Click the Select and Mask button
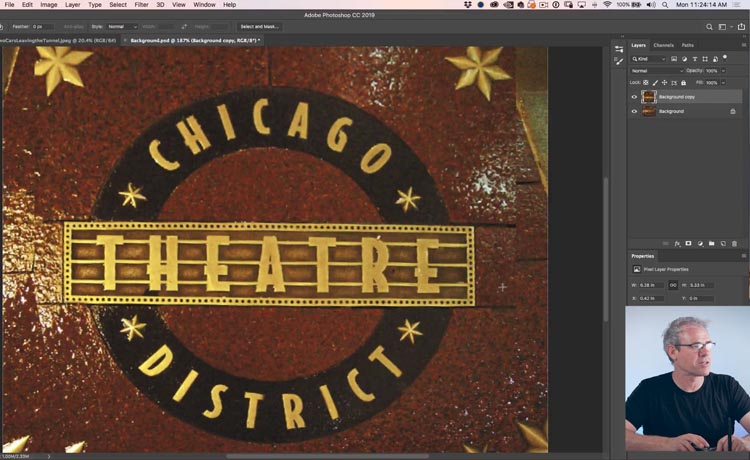750x460 pixels. [x=260, y=26]
